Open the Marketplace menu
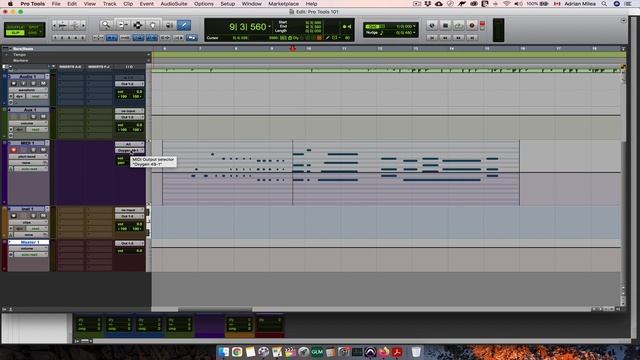The image size is (640, 360). (284, 4)
